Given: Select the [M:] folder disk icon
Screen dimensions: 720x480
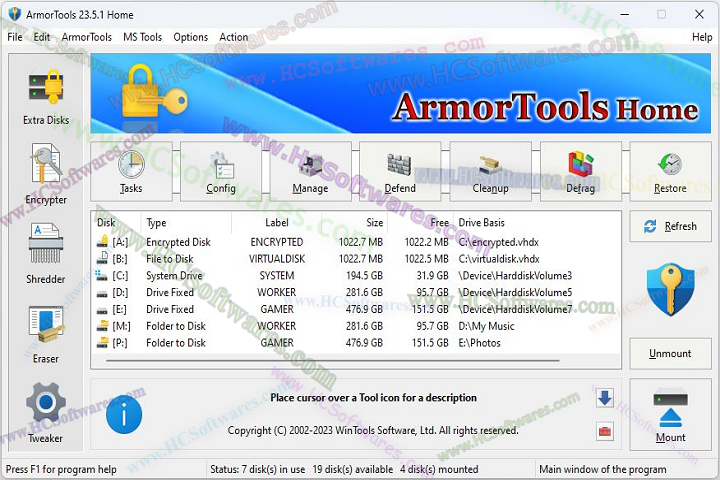Looking at the screenshot, I should (x=102, y=326).
